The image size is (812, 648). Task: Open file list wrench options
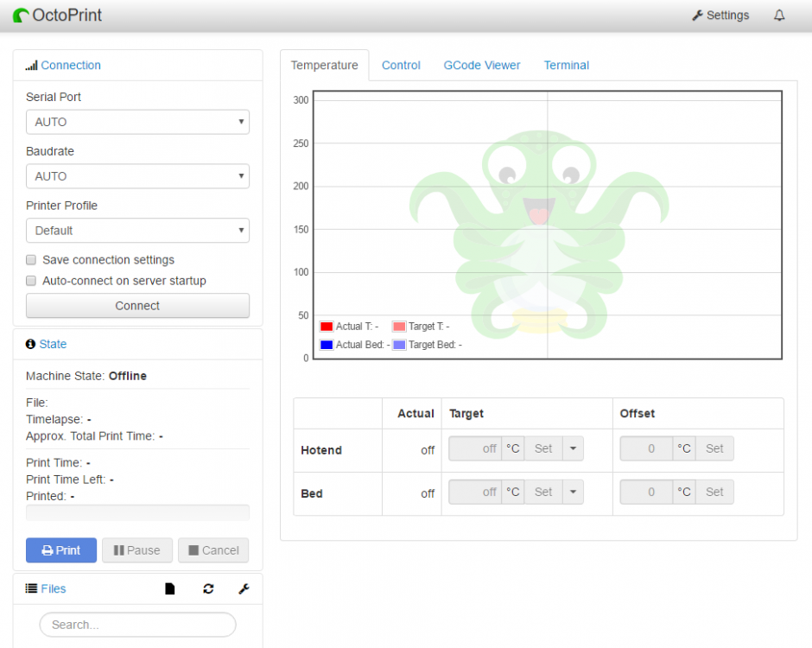coord(244,588)
